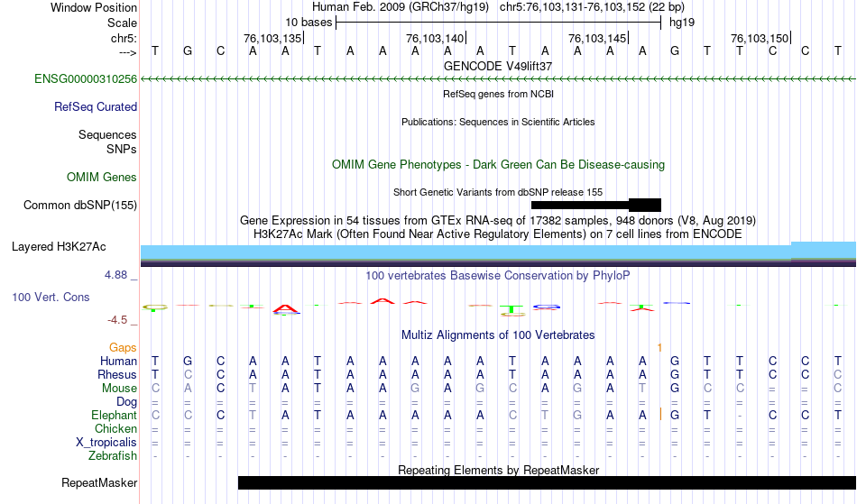
Task: Click the chr5: ruler label
Action: click(x=124, y=38)
